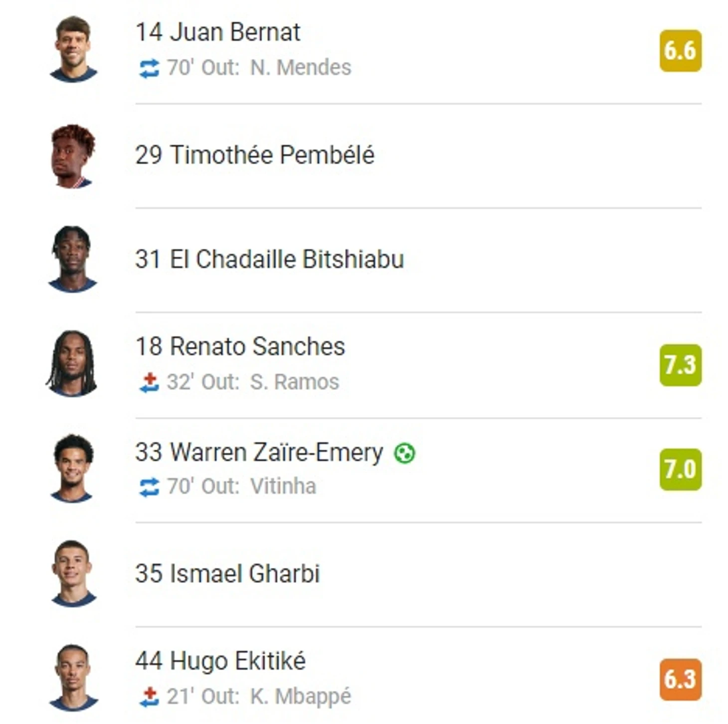Click the injury substitution icon under Renato Sanches

[149, 383]
